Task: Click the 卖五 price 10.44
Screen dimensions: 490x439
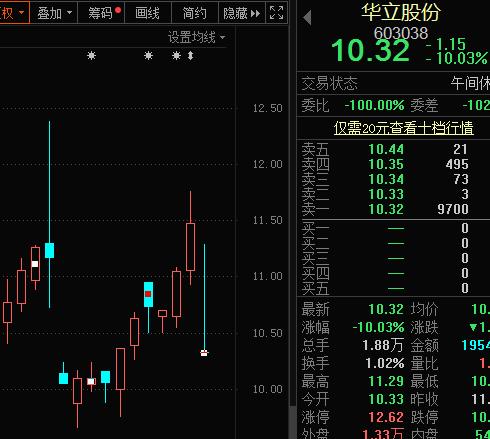Action: coord(386,149)
